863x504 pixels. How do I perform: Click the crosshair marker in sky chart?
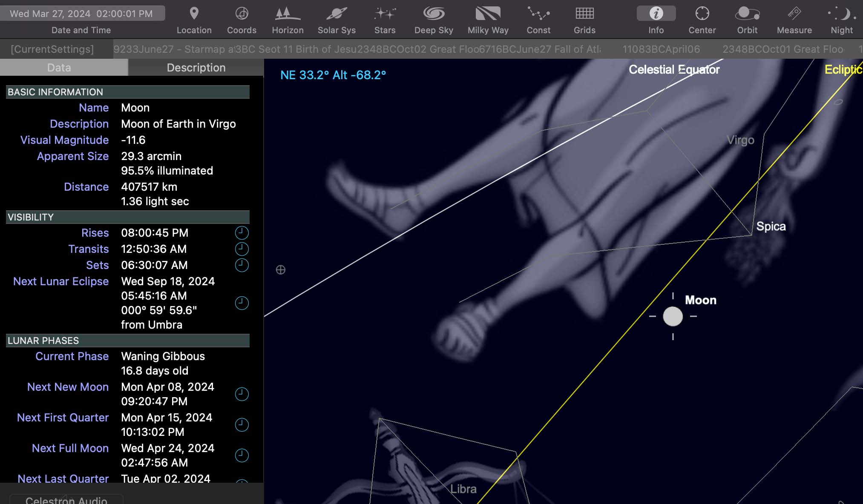[281, 270]
